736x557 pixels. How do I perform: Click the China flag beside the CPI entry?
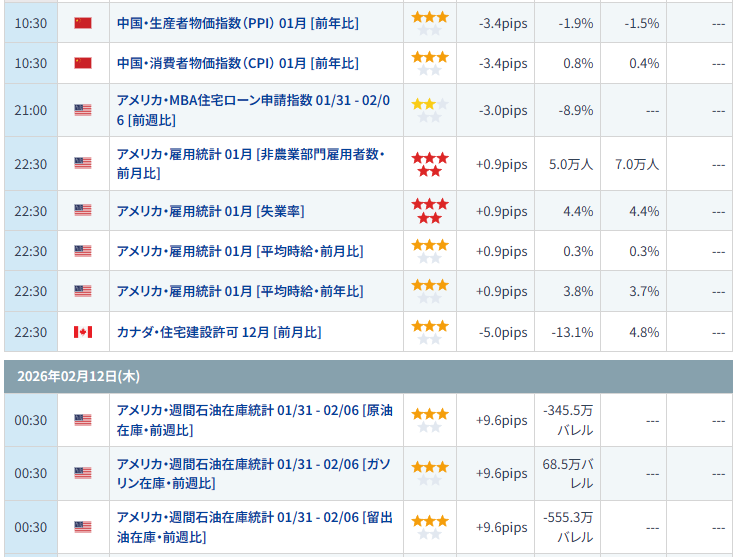pos(83,63)
